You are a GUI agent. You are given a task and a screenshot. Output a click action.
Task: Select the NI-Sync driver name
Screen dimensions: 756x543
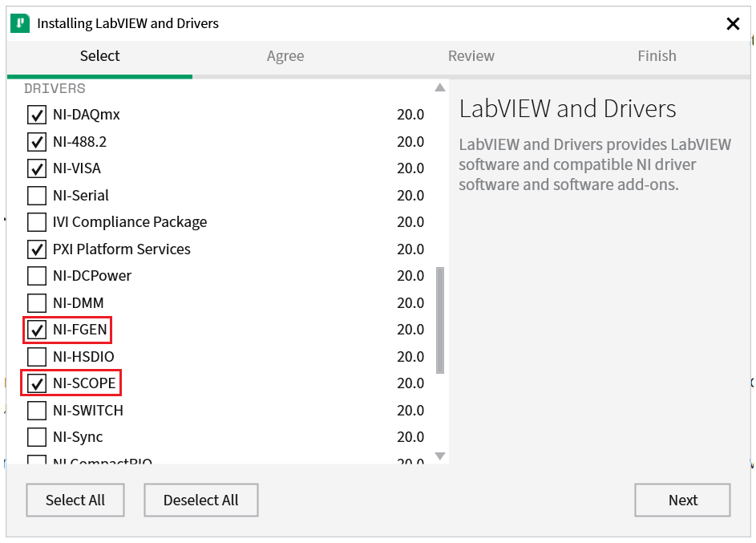tap(78, 437)
